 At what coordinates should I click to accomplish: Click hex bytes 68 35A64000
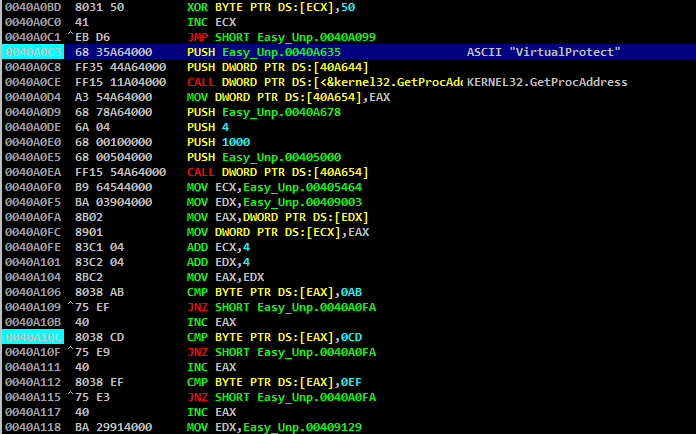(x=114, y=52)
